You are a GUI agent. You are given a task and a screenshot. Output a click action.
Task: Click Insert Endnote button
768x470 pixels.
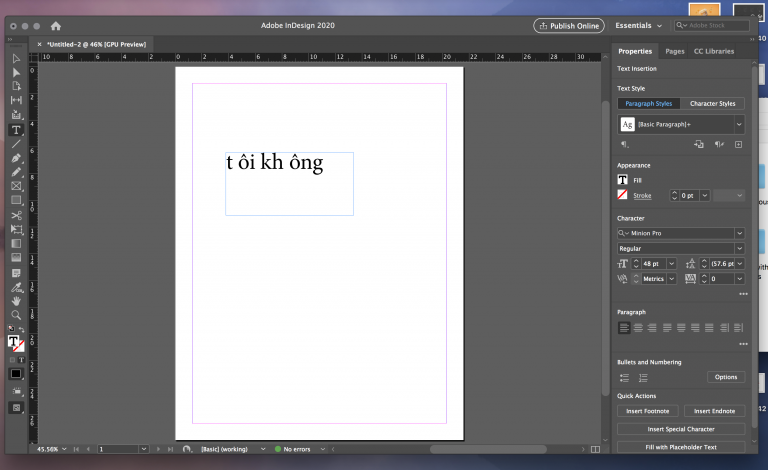pyautogui.click(x=714, y=411)
